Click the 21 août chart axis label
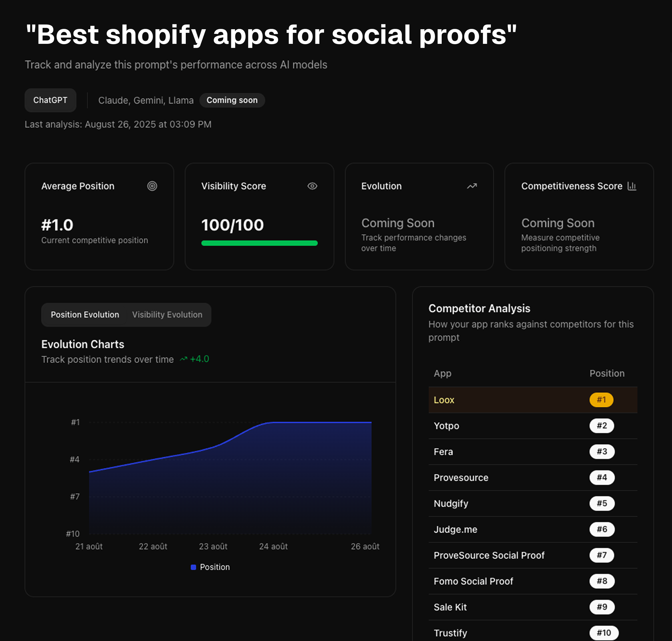672x641 pixels. point(89,546)
